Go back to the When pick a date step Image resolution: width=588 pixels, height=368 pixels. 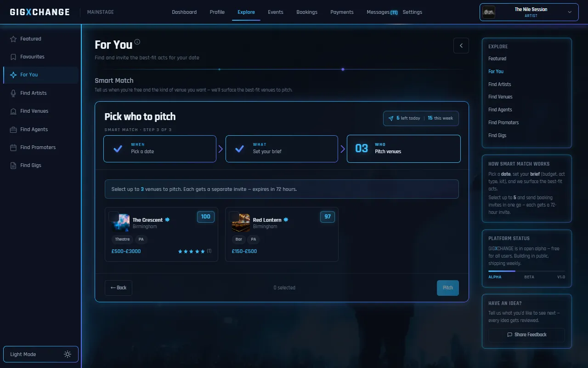[160, 149]
